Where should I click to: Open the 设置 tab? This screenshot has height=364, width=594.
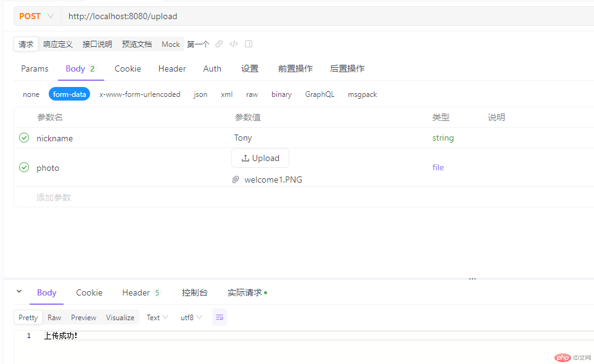(x=250, y=68)
